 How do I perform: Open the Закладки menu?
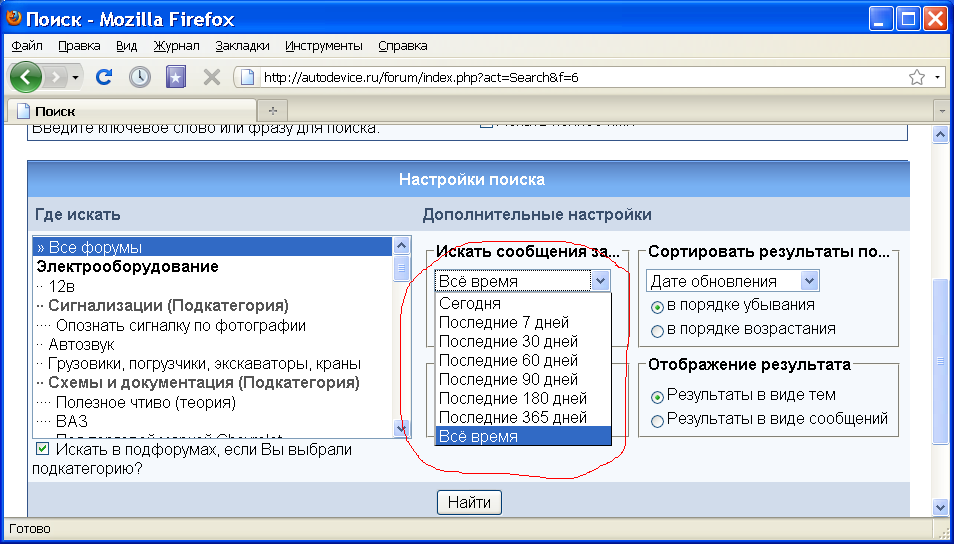242,46
